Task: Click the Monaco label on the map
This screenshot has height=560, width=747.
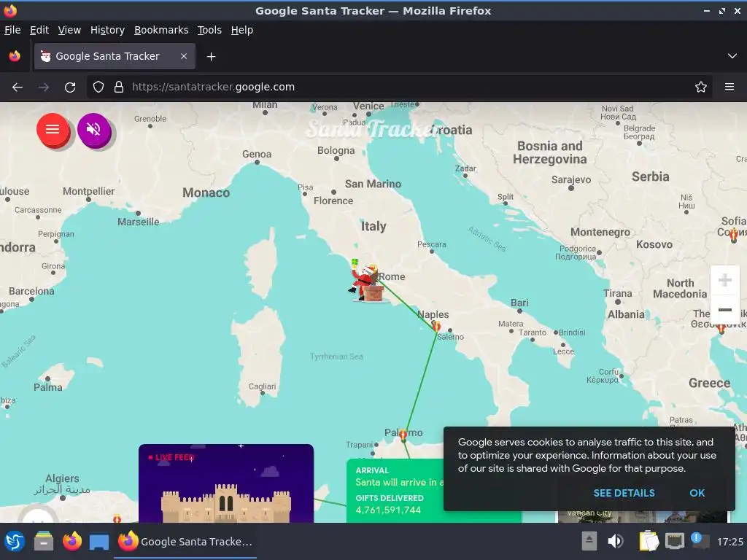Action: point(206,192)
